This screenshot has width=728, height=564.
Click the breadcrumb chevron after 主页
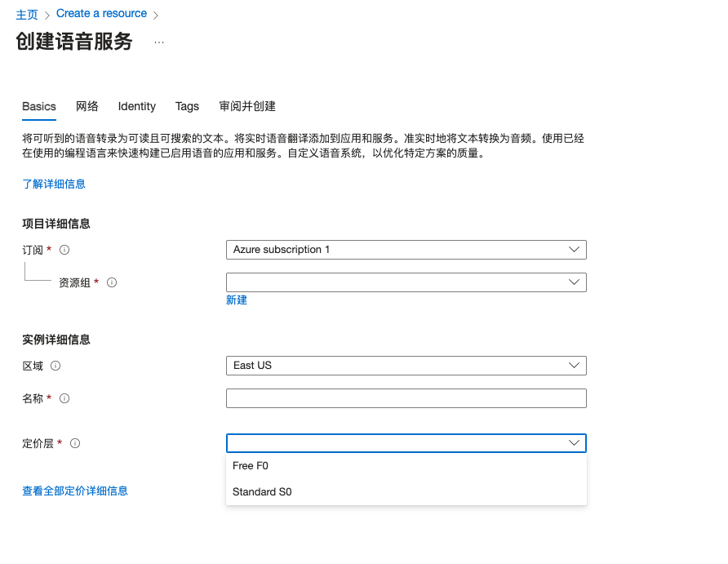coord(47,13)
